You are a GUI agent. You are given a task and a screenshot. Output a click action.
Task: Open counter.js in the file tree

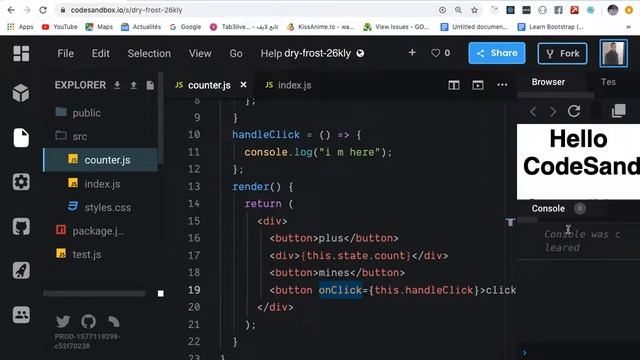(x=100, y=160)
